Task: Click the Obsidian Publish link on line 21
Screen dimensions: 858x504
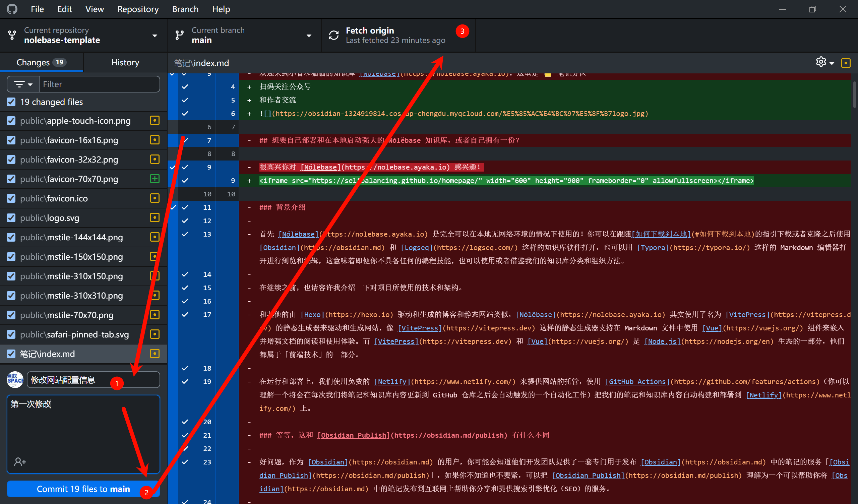Action: (x=353, y=435)
